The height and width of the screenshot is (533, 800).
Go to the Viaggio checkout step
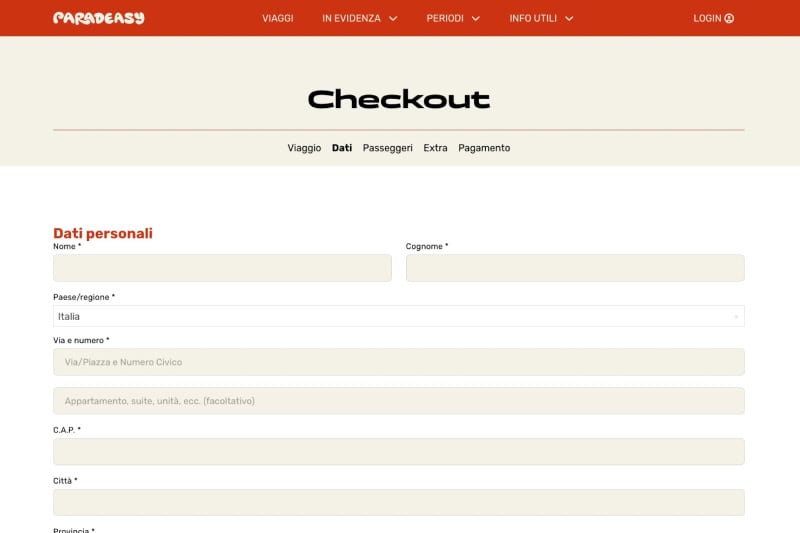coord(304,148)
